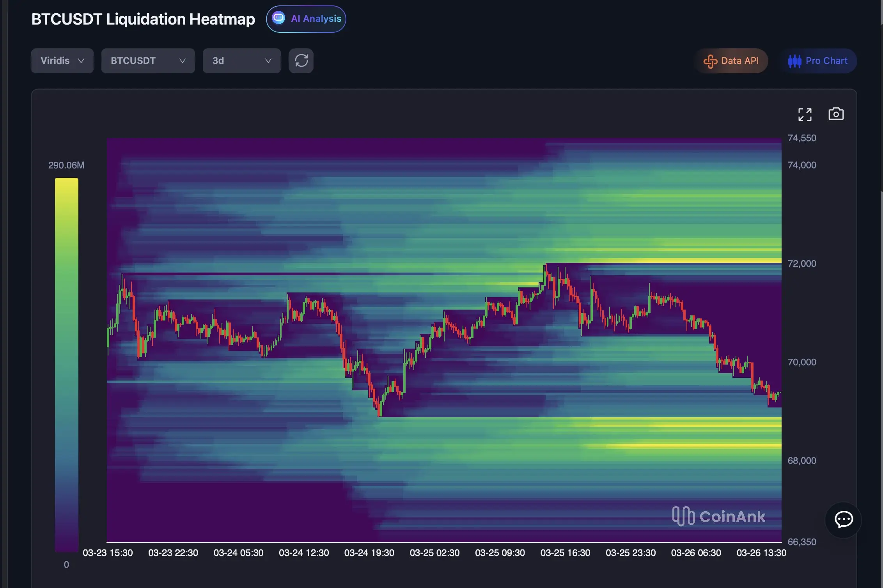The height and width of the screenshot is (588, 883).
Task: Open the Viridis color scheme dropdown
Action: point(62,61)
